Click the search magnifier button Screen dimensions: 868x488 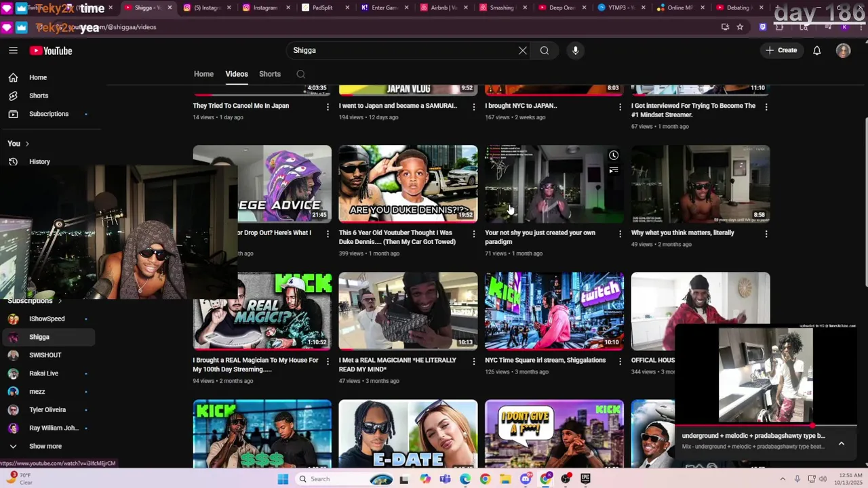click(545, 50)
